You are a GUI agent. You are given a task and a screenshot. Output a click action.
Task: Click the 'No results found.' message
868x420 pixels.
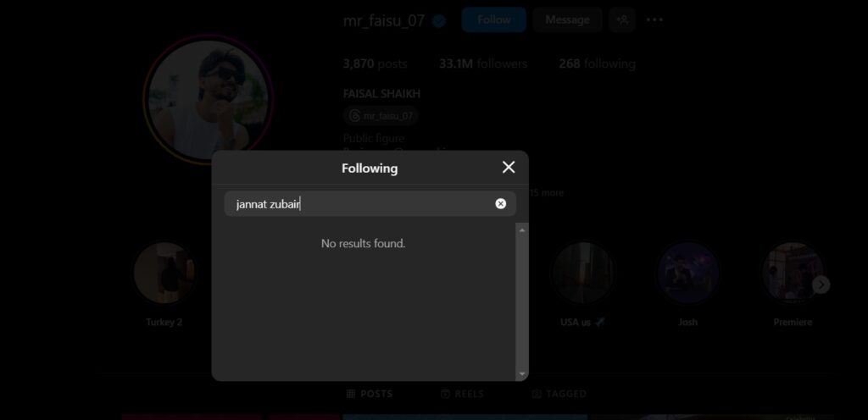coord(363,243)
